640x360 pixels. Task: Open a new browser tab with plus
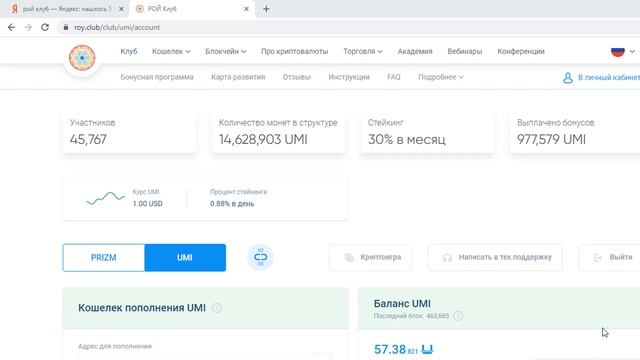pyautogui.click(x=266, y=9)
